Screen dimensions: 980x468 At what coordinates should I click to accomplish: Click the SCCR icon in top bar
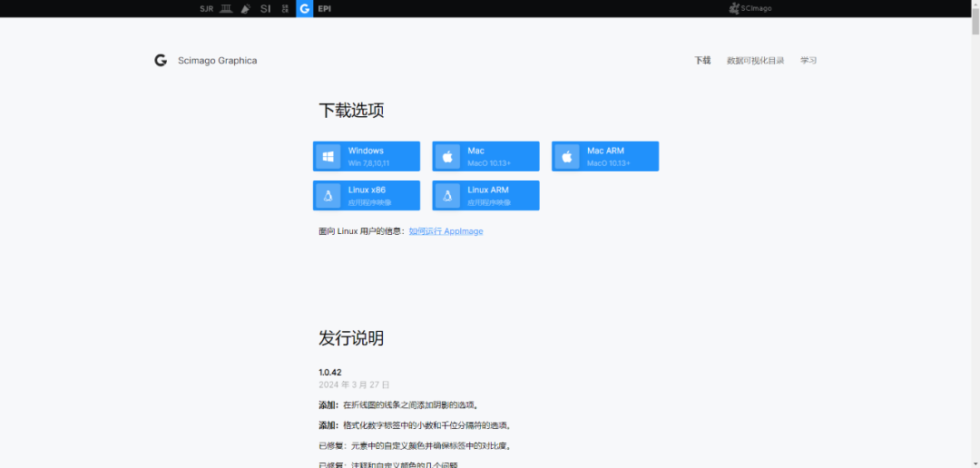[285, 9]
